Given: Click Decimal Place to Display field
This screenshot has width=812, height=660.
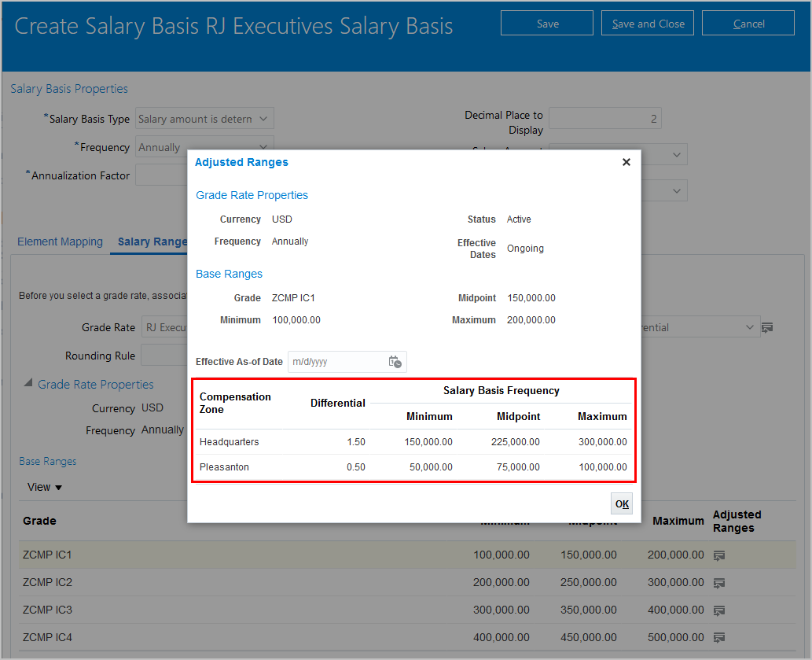Looking at the screenshot, I should coord(604,119).
